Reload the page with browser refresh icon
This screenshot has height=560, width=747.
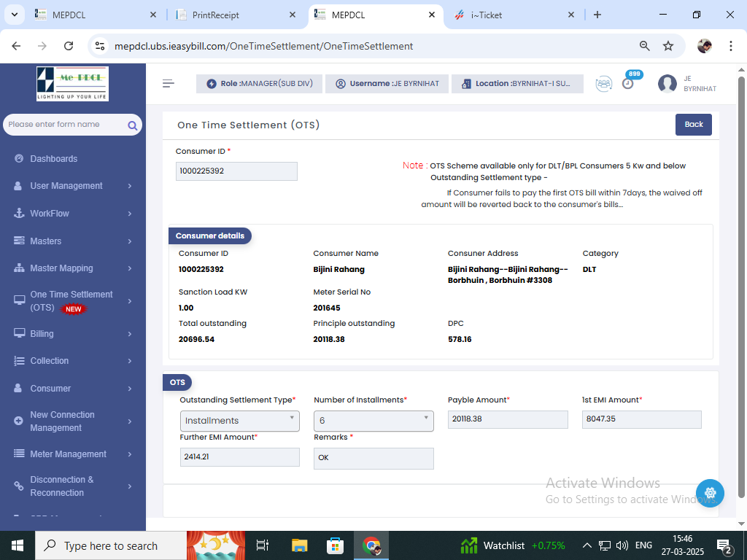coord(69,46)
